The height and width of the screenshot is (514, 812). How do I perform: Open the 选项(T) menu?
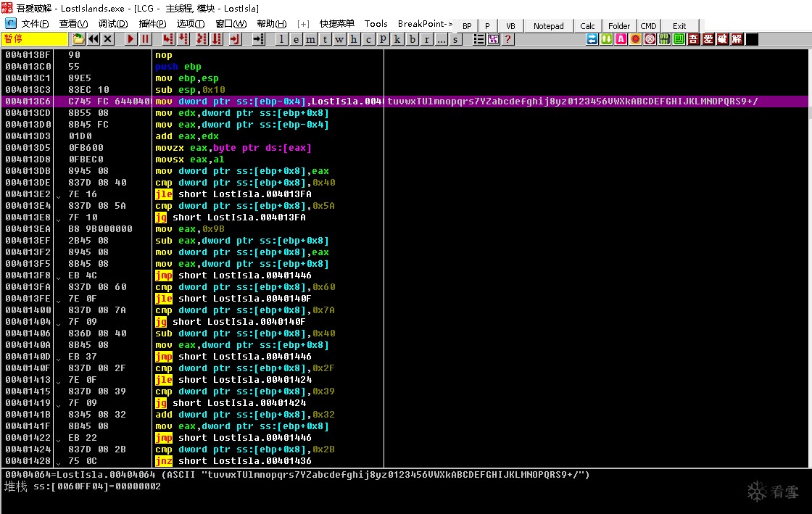191,24
